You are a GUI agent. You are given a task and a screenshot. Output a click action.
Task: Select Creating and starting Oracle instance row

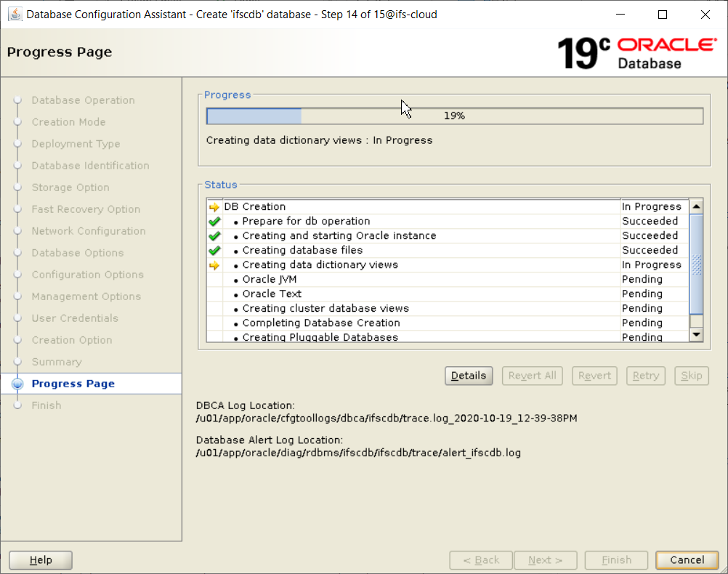tap(448, 236)
